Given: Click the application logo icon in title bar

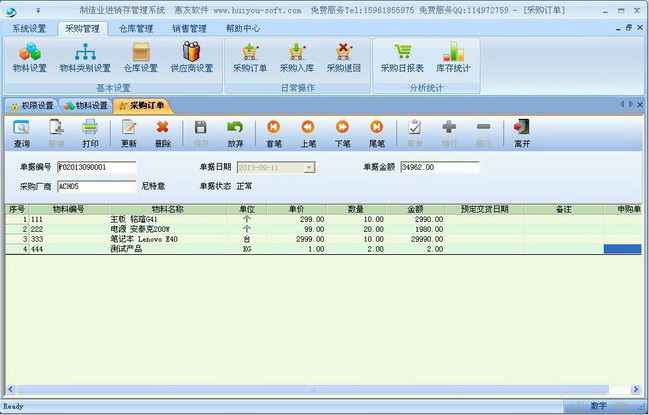Looking at the screenshot, I should [x=11, y=11].
